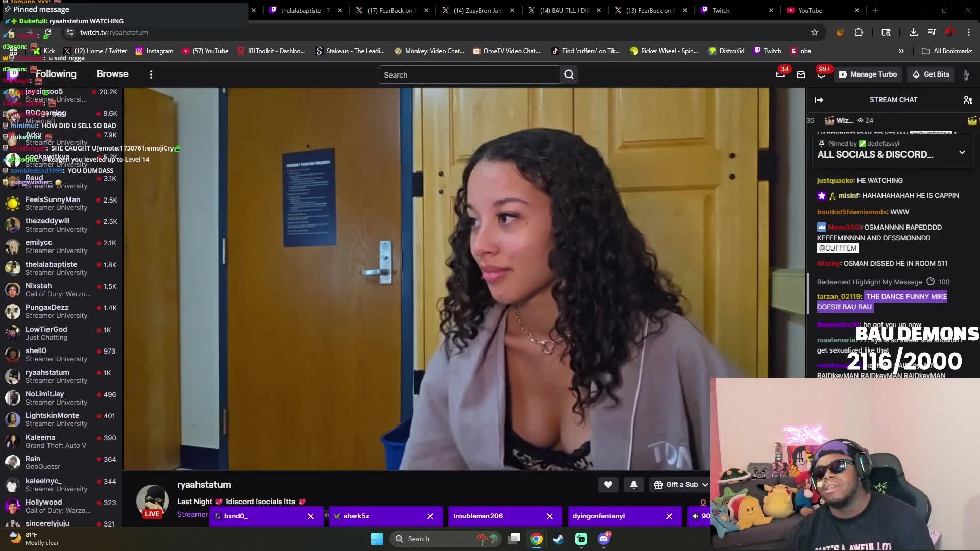Open Steam from the taskbar

point(559,539)
